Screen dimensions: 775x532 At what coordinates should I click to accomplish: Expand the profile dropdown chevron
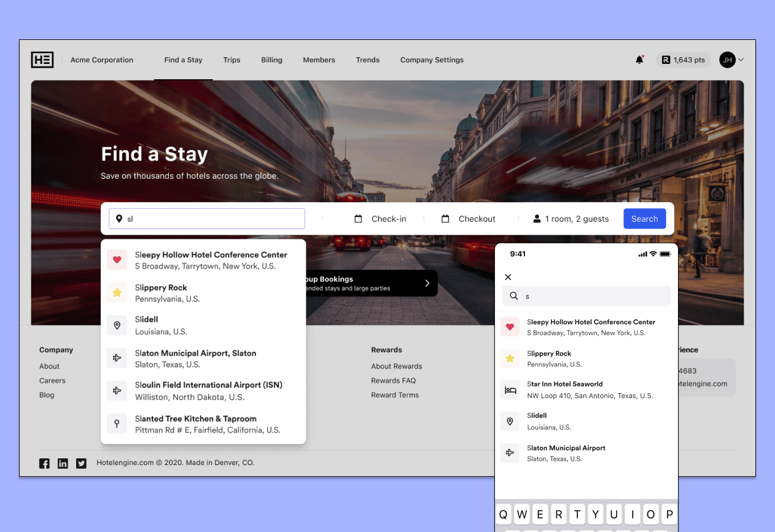click(x=741, y=60)
